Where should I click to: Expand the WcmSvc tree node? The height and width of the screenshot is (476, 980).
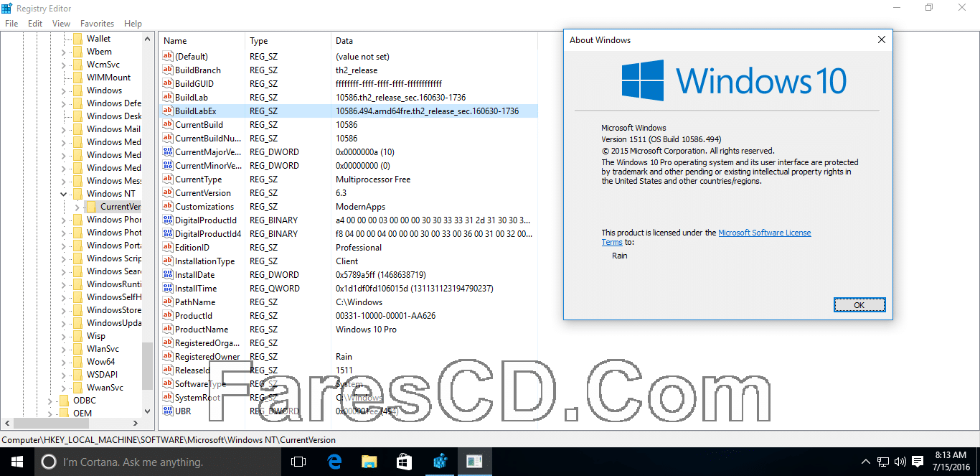[x=63, y=65]
